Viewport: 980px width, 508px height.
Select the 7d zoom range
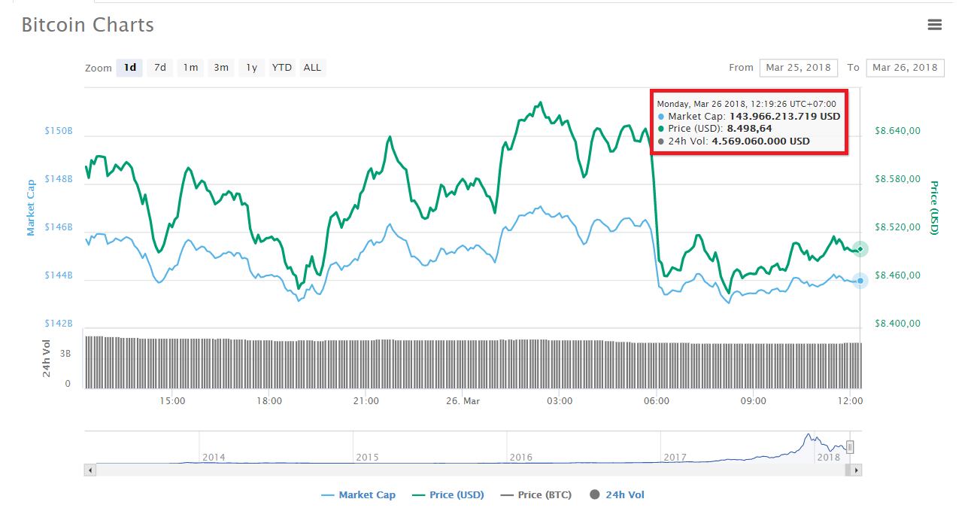(160, 68)
